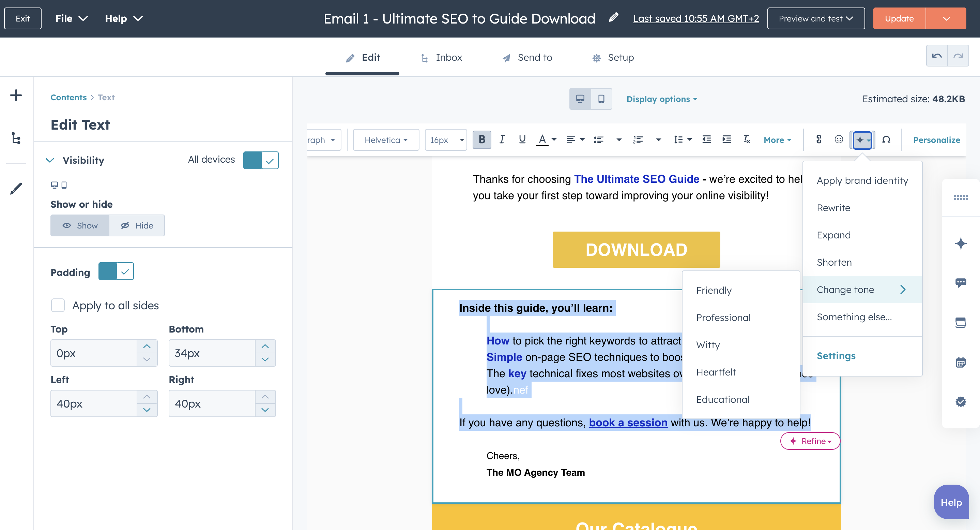Check Apply to all sides
Viewport: 980px width, 530px height.
(x=58, y=305)
